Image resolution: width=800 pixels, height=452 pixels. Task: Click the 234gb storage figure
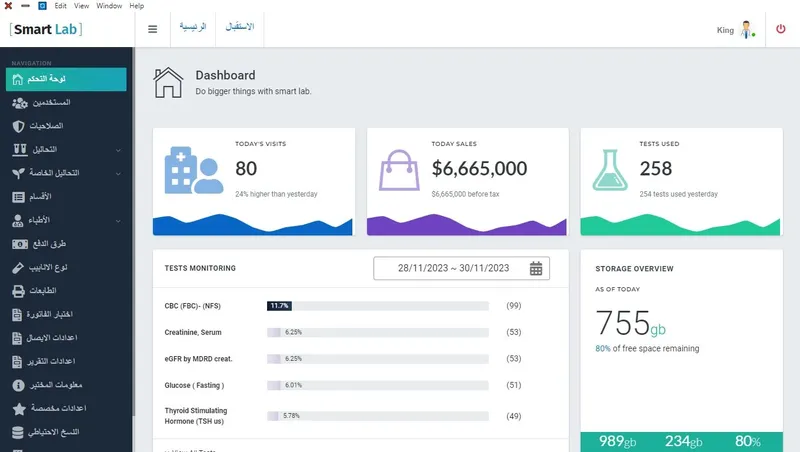click(x=684, y=441)
